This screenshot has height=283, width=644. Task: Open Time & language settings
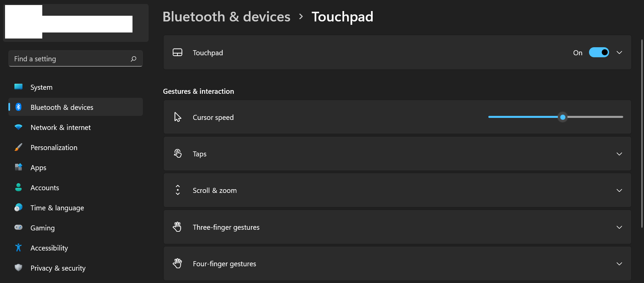click(x=57, y=208)
